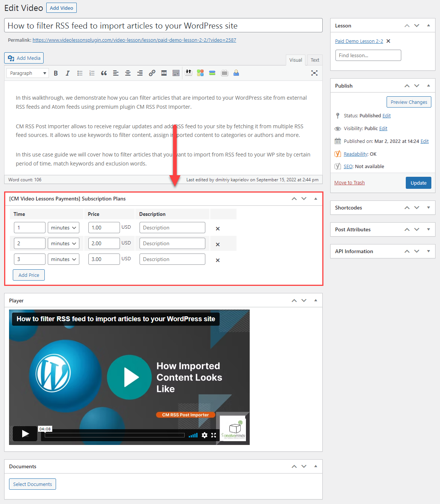Align text left
Viewport: 440px width, 504px height.
click(116, 73)
